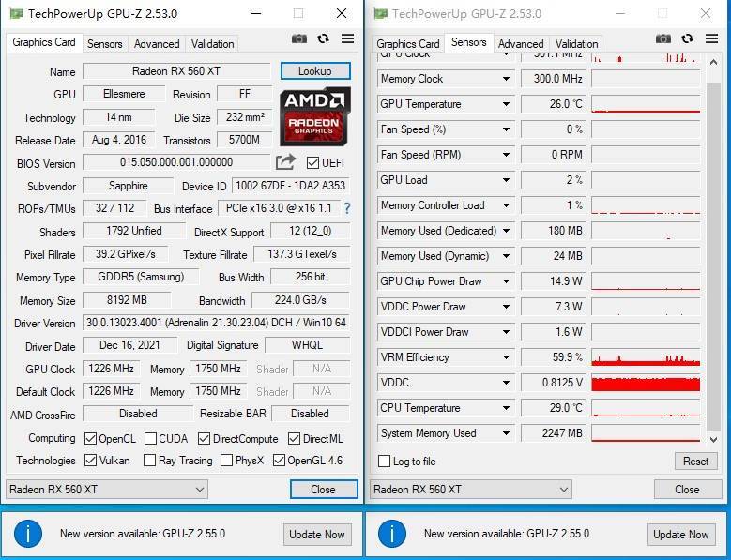
Task: Open VRM Efficiency sensor dropdown
Action: click(x=506, y=357)
